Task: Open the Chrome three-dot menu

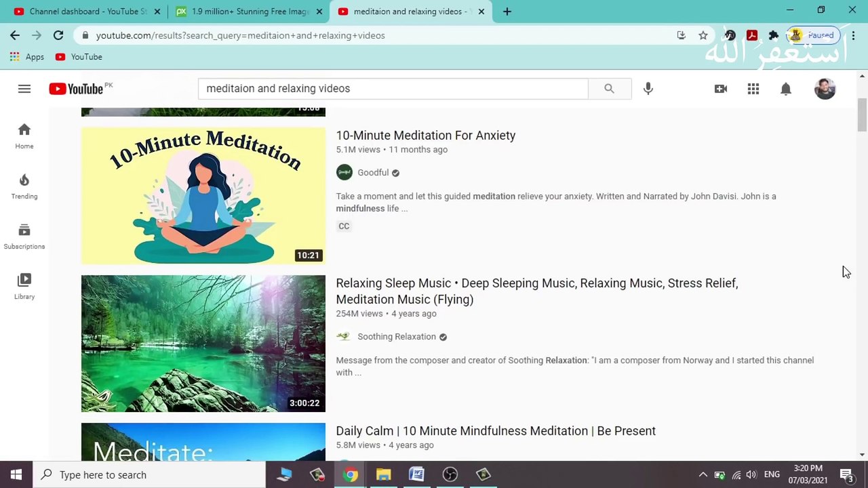Action: [x=853, y=35]
